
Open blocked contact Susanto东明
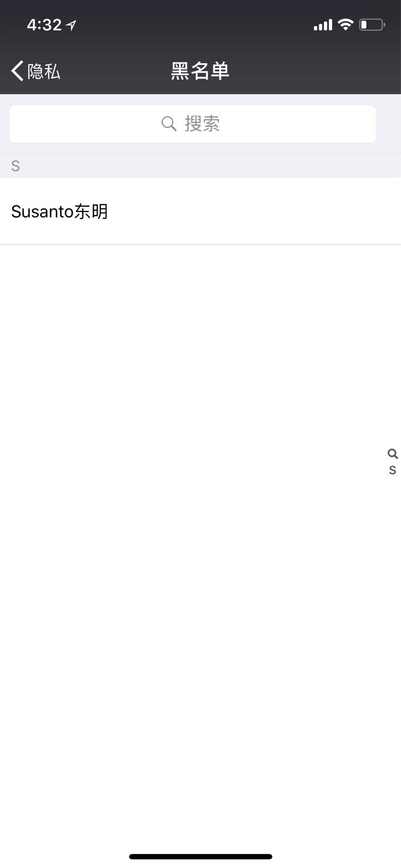tap(60, 212)
